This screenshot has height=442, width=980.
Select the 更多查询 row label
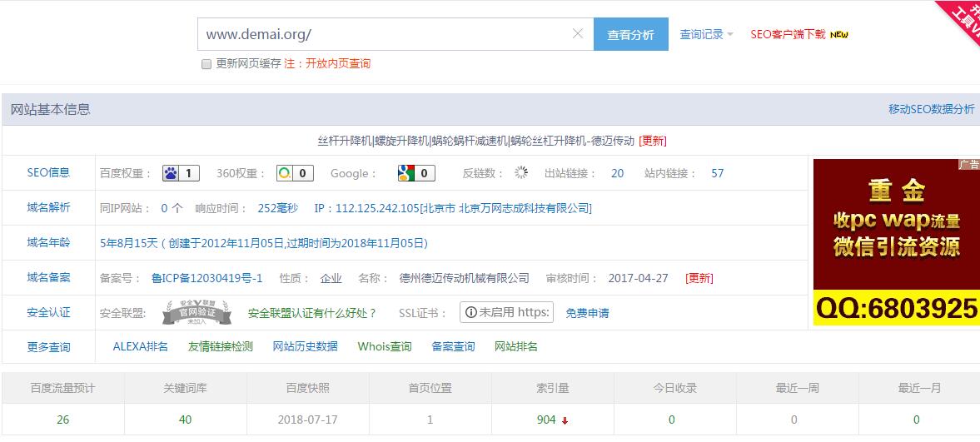pyautogui.click(x=49, y=347)
